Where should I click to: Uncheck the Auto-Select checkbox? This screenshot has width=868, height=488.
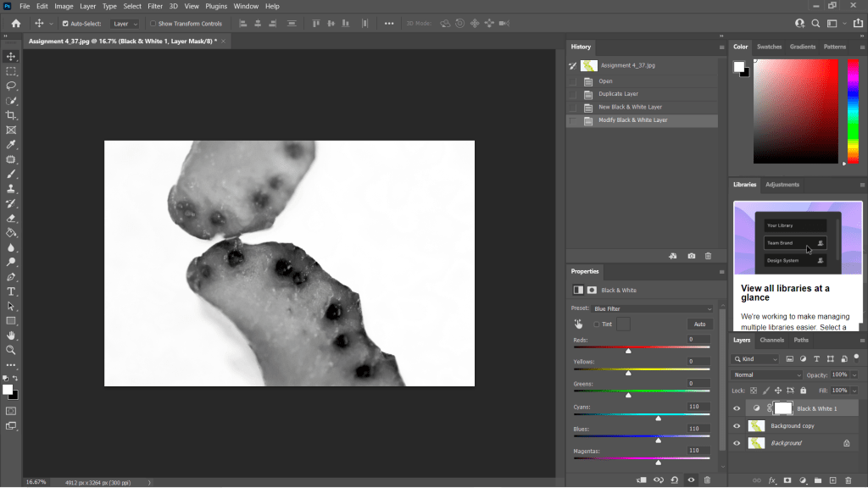[65, 24]
